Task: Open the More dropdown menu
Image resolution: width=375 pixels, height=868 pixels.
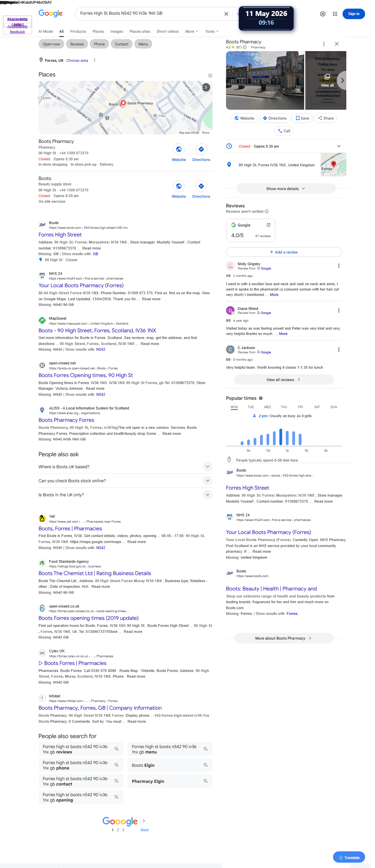Action: pyautogui.click(x=194, y=32)
